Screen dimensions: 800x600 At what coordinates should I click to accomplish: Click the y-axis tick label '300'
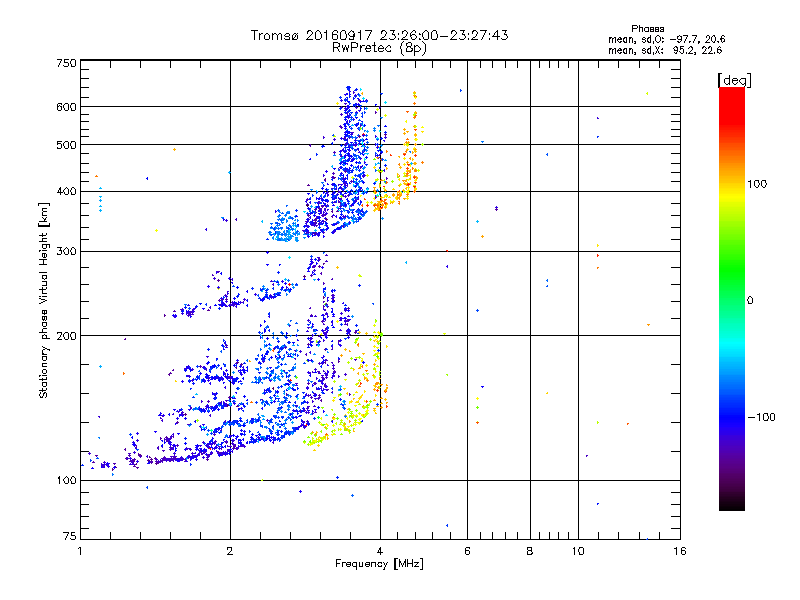66,252
